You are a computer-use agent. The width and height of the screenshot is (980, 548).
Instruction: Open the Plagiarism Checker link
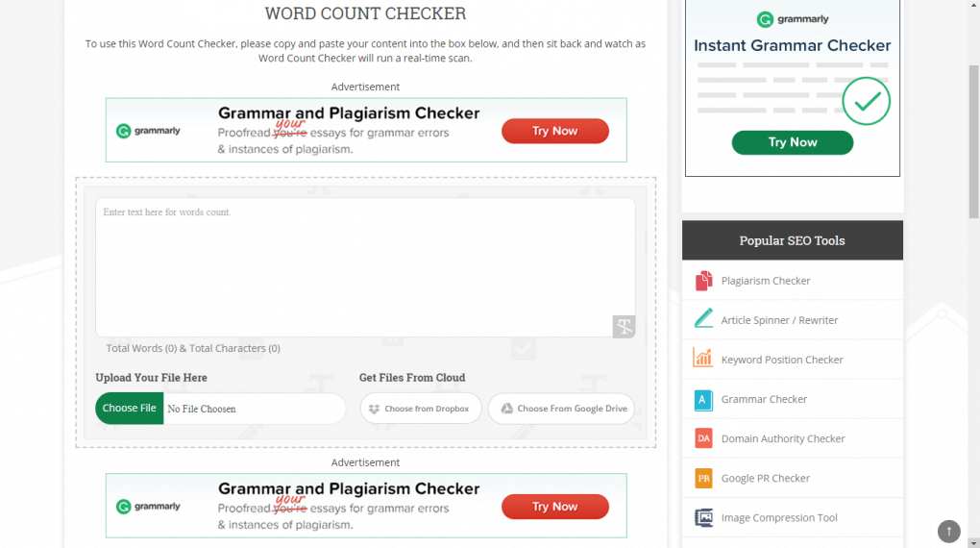click(x=766, y=281)
